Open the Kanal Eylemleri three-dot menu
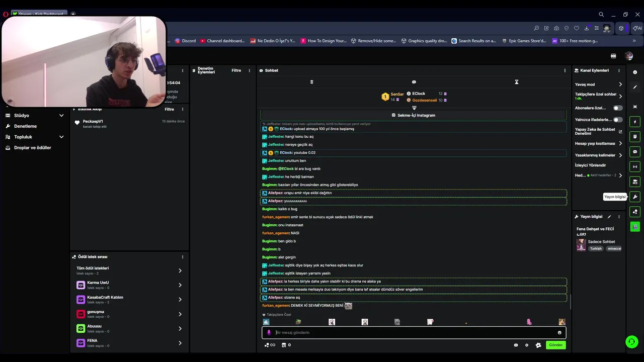 click(x=619, y=70)
